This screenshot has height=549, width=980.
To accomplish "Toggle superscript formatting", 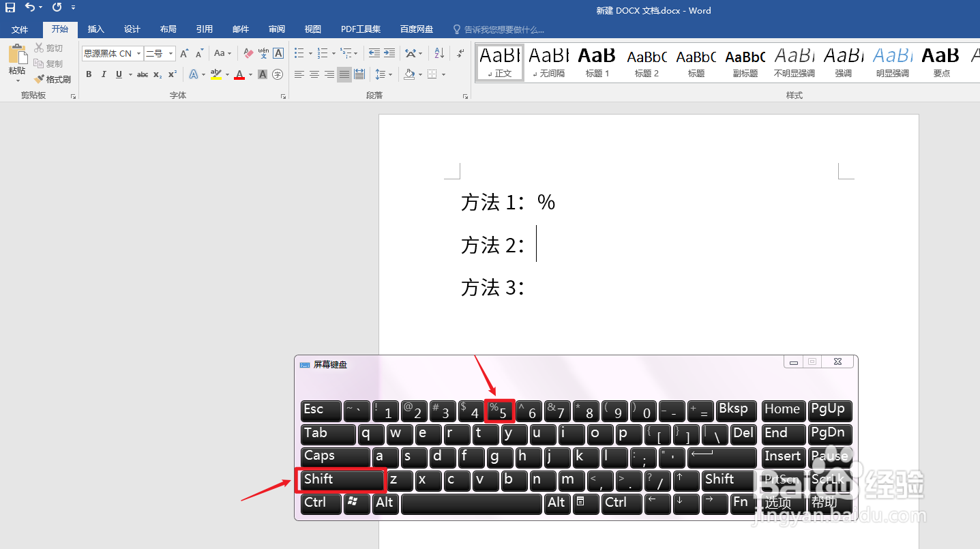I will pos(173,74).
